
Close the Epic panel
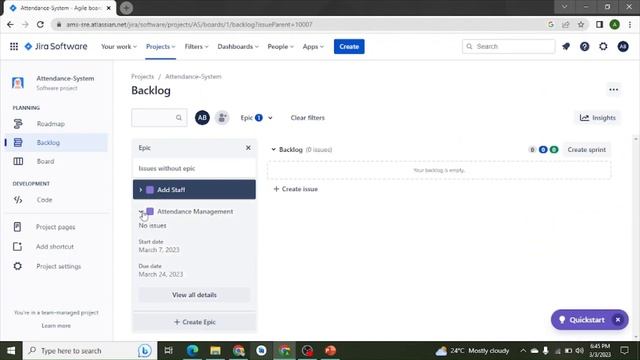point(248,148)
